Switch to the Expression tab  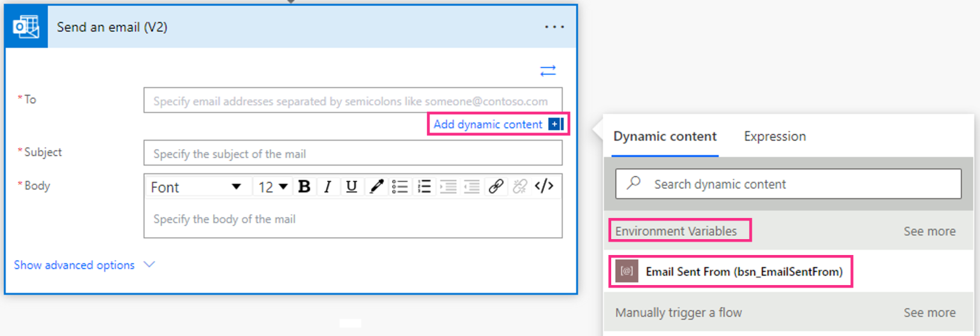pyautogui.click(x=775, y=136)
